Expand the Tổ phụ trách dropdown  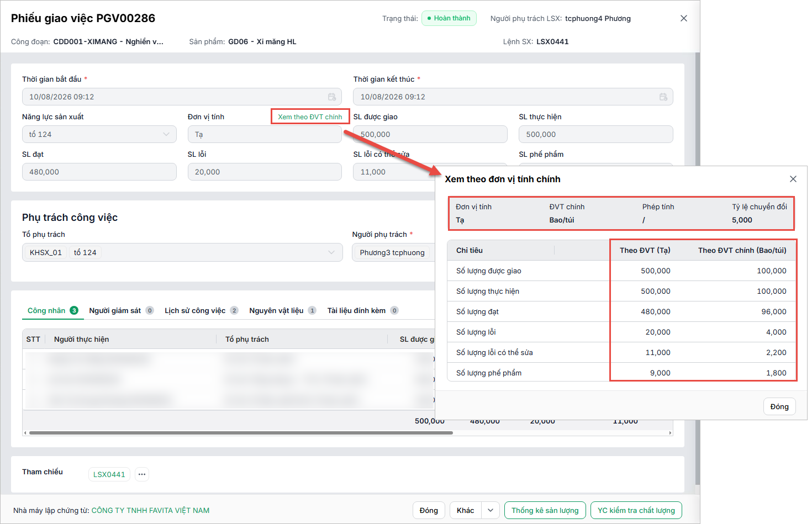[x=331, y=252]
